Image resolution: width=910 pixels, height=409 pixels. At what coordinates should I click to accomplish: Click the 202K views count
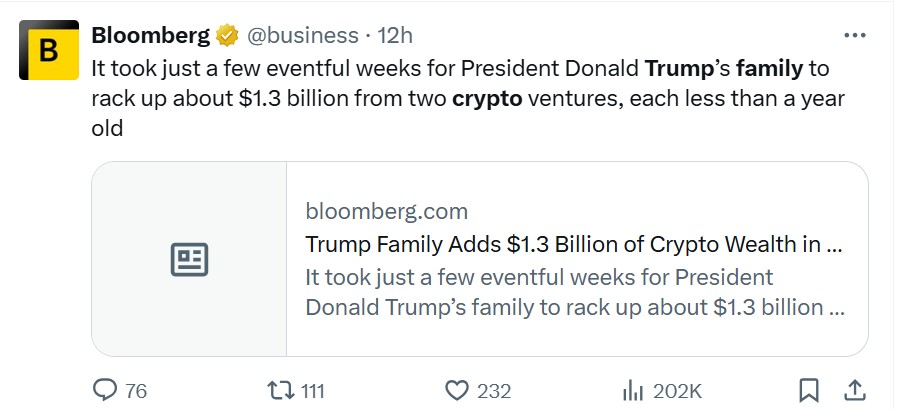click(x=677, y=392)
